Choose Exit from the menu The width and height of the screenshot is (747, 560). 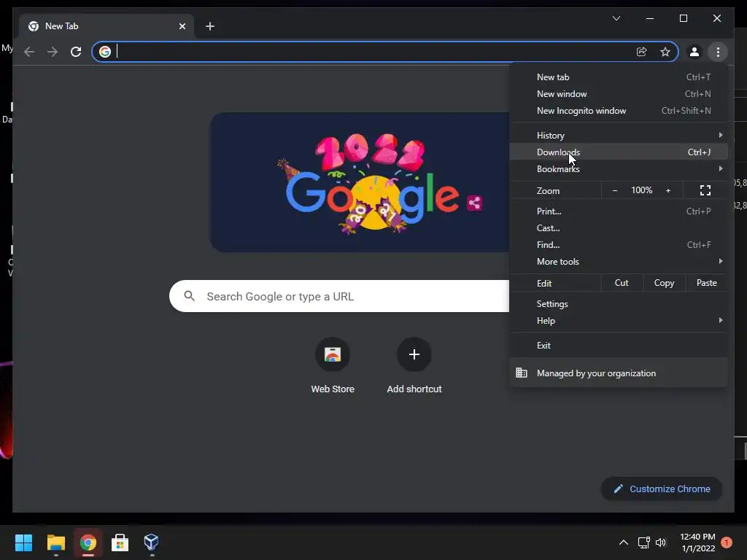[x=619, y=345]
